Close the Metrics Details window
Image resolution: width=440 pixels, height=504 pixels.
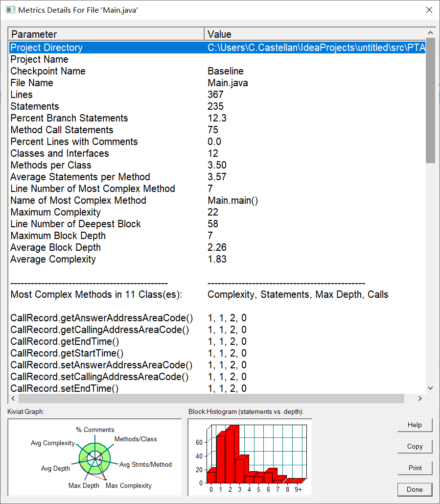tap(429, 10)
